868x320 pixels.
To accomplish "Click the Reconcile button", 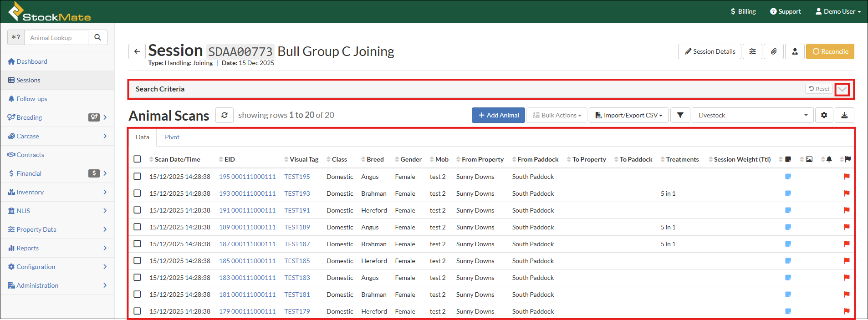I will click(x=830, y=51).
